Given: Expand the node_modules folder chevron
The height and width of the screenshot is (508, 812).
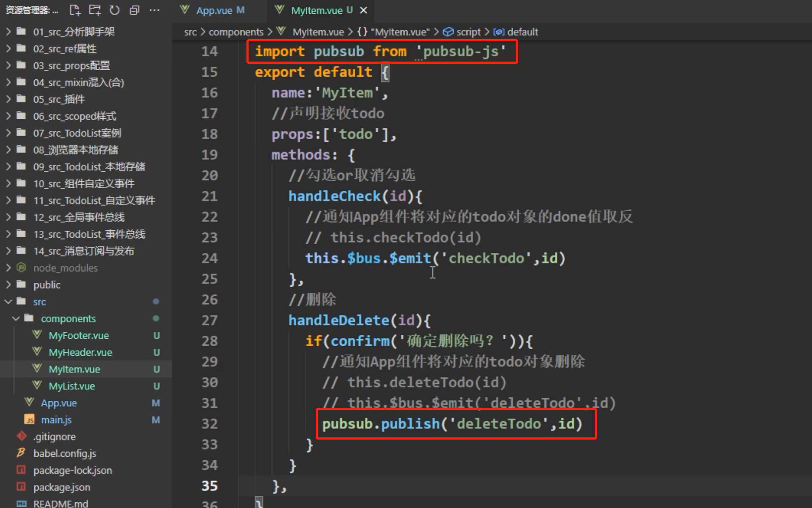Looking at the screenshot, I should 8,268.
